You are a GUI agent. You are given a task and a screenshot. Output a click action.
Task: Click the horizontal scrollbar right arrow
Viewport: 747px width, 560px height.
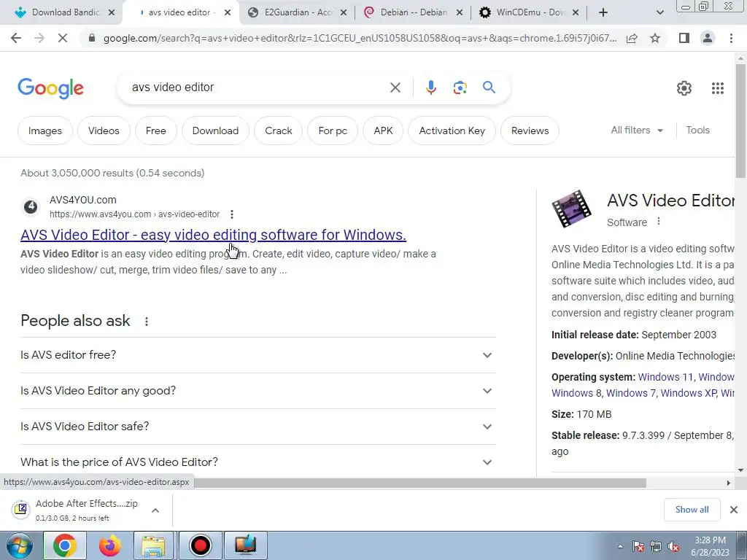[729, 483]
